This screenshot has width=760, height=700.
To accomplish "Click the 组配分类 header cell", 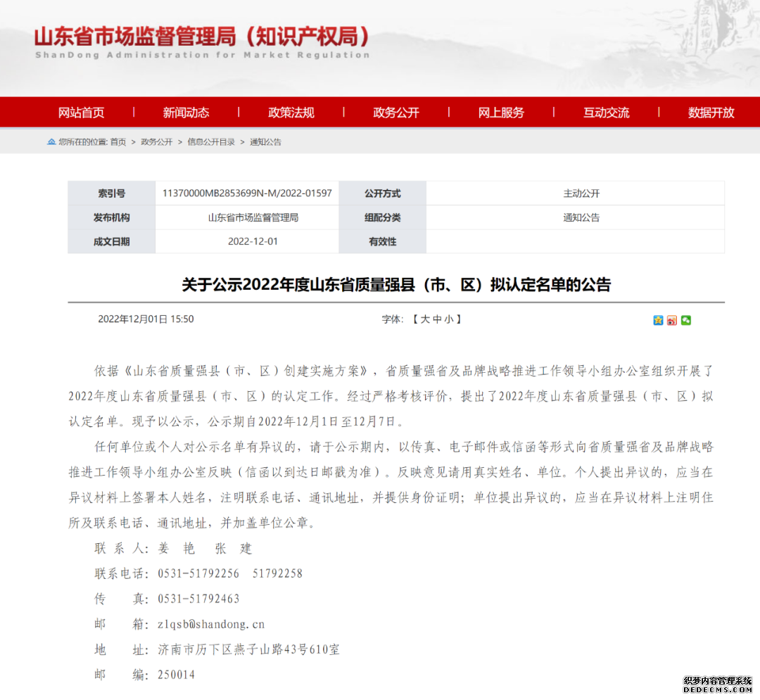I will 382,217.
